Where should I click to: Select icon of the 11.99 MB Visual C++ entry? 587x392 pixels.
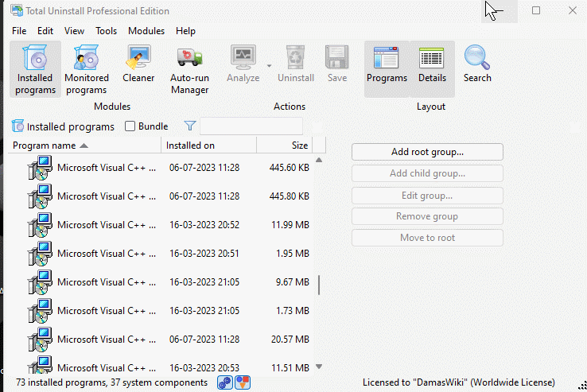(40, 225)
